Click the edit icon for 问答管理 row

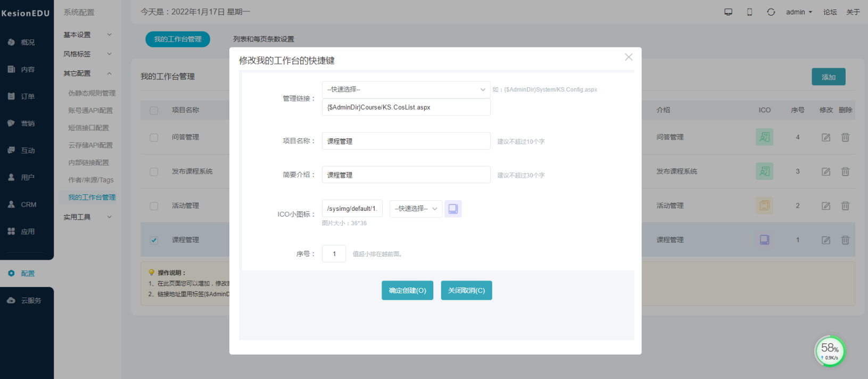tap(826, 137)
